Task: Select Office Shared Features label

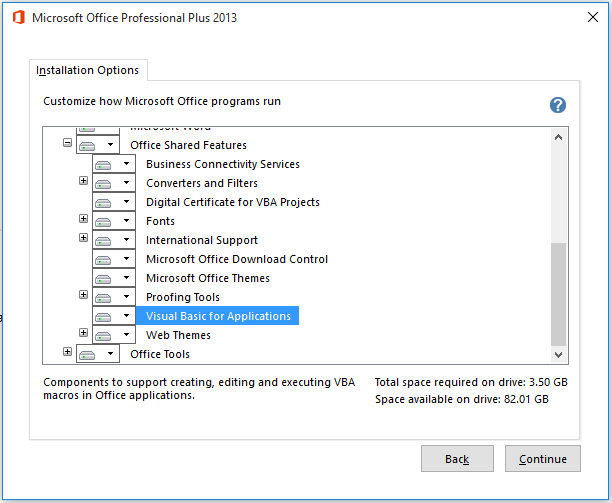Action: tap(189, 145)
